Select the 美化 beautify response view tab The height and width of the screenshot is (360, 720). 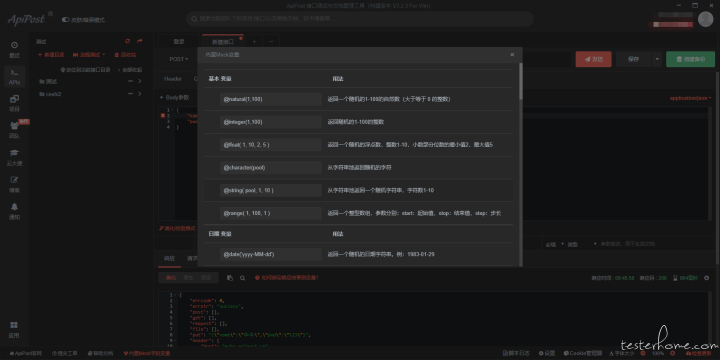click(171, 278)
